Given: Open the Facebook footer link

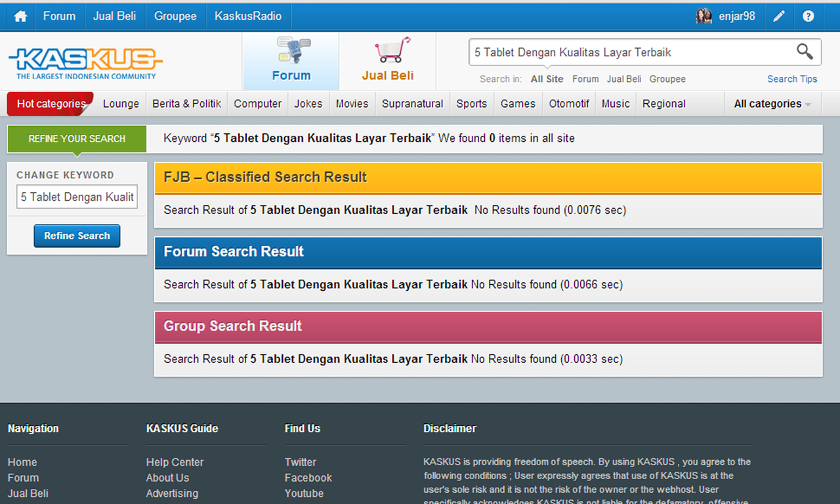Looking at the screenshot, I should [x=308, y=478].
